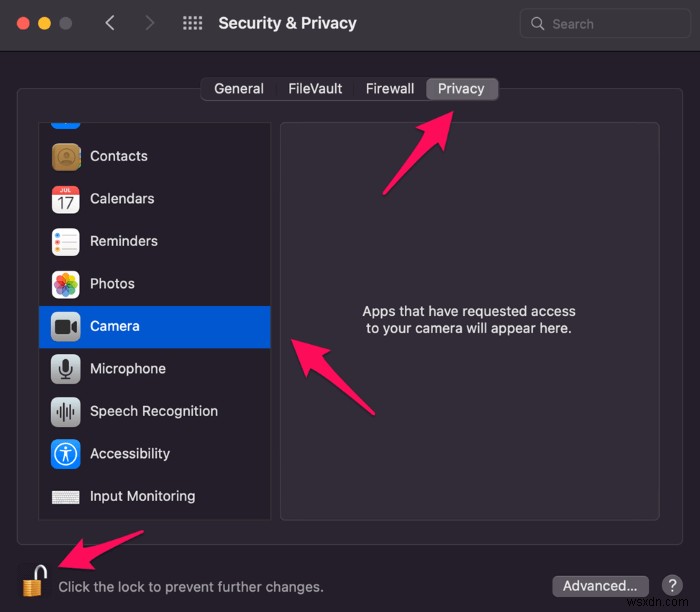Click the Photos flower icon
The height and width of the screenshot is (612, 700).
pos(66,284)
